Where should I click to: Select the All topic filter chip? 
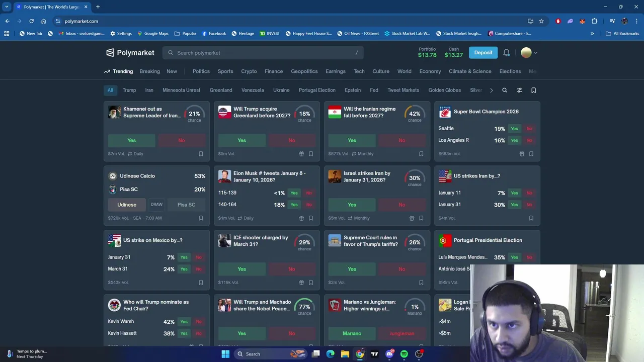(110, 90)
